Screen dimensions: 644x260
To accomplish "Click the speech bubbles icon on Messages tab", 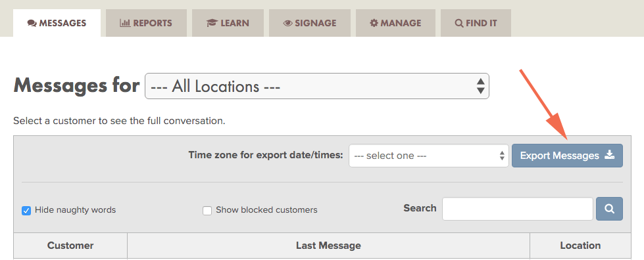I will 32,24.
